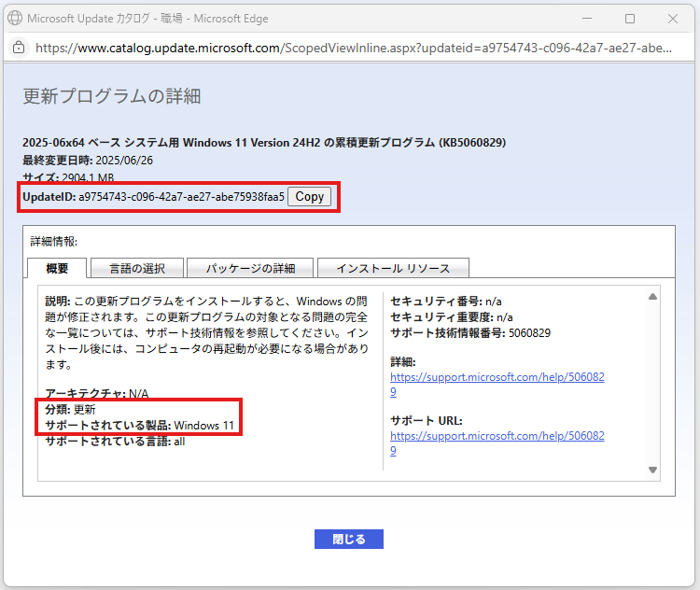Switch to the 概要 tab
Screen dimensions: 700x590
pos(57,268)
